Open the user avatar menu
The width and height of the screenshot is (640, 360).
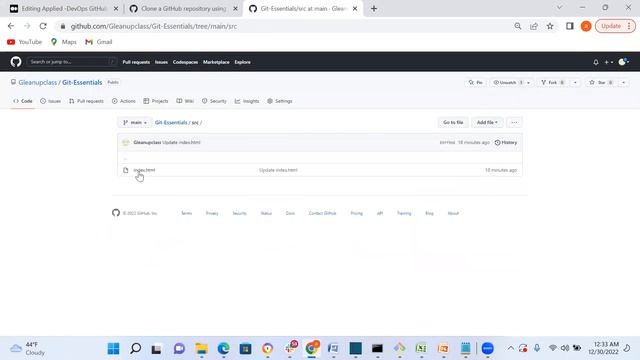pos(623,62)
